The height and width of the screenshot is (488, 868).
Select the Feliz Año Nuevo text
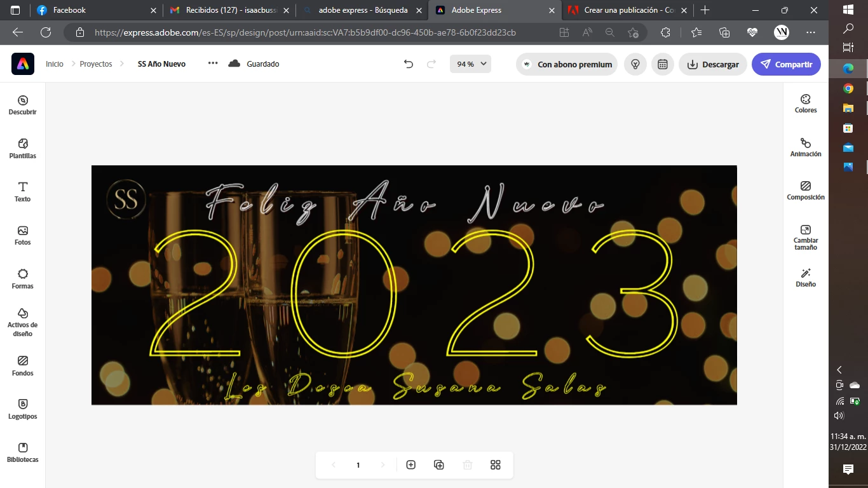pos(404,202)
